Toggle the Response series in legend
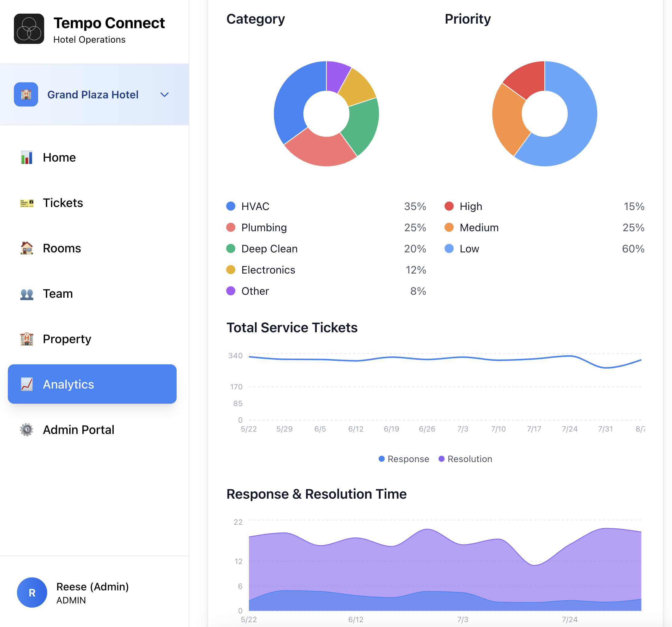The image size is (672, 627). pos(404,459)
